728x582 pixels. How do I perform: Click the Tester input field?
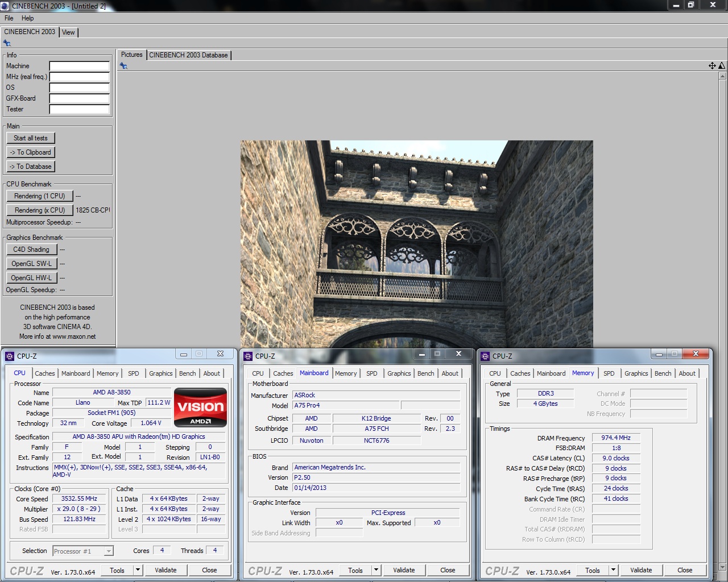(80, 109)
